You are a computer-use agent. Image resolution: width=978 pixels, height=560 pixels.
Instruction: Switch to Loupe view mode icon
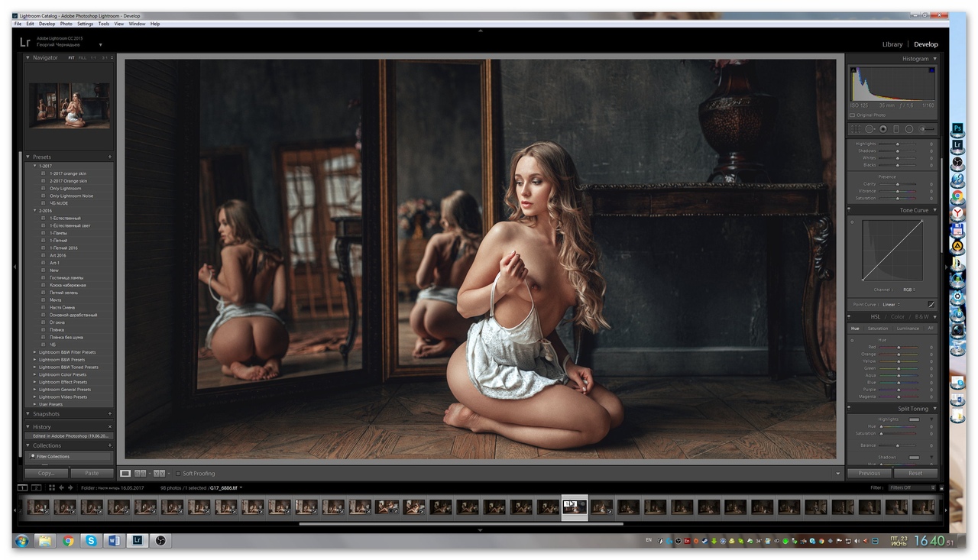[x=126, y=474]
